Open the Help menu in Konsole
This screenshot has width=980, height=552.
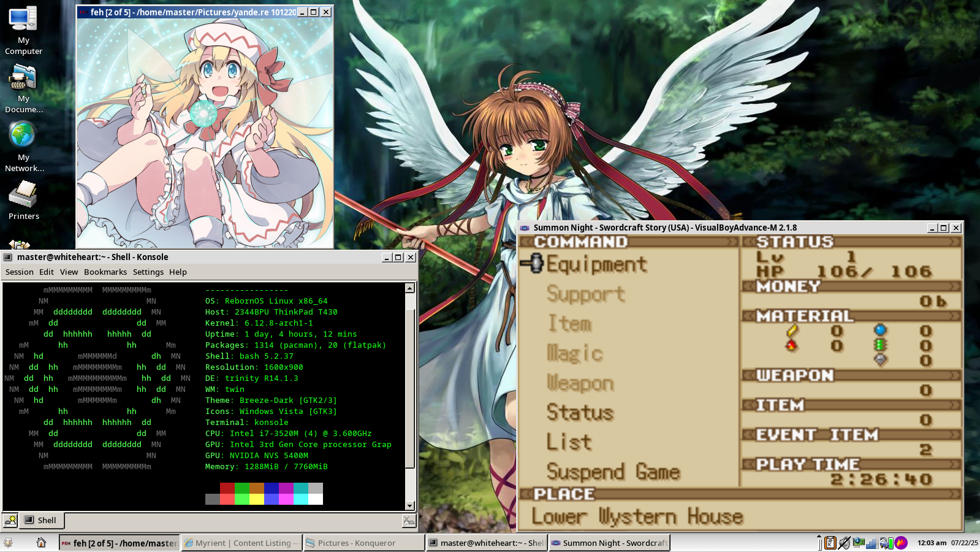(x=178, y=272)
